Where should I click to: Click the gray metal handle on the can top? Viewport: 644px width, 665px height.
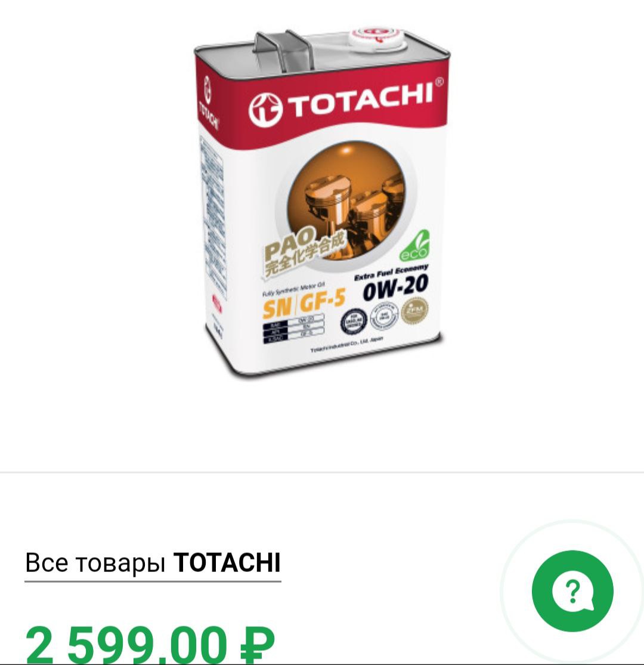tap(284, 52)
